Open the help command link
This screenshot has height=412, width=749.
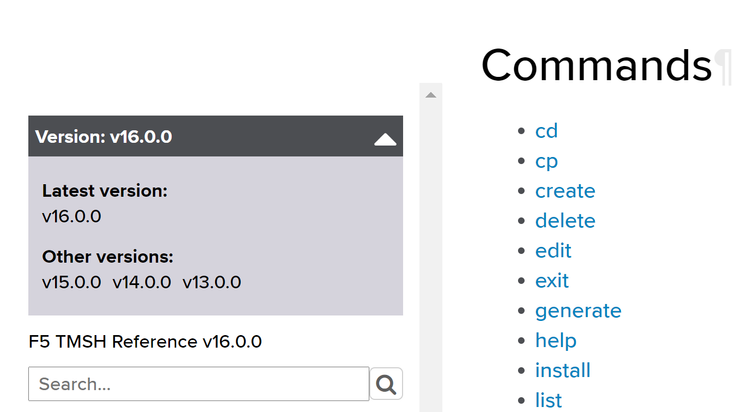(556, 341)
